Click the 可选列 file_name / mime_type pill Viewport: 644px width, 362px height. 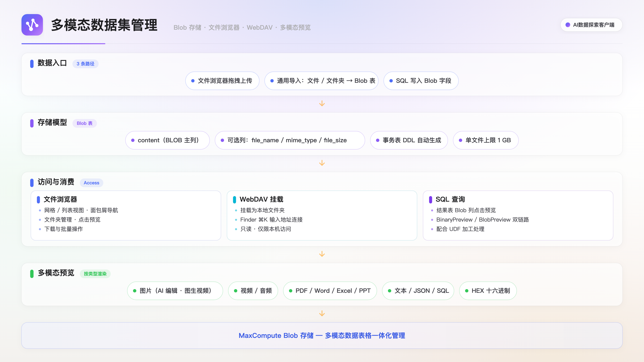click(290, 140)
